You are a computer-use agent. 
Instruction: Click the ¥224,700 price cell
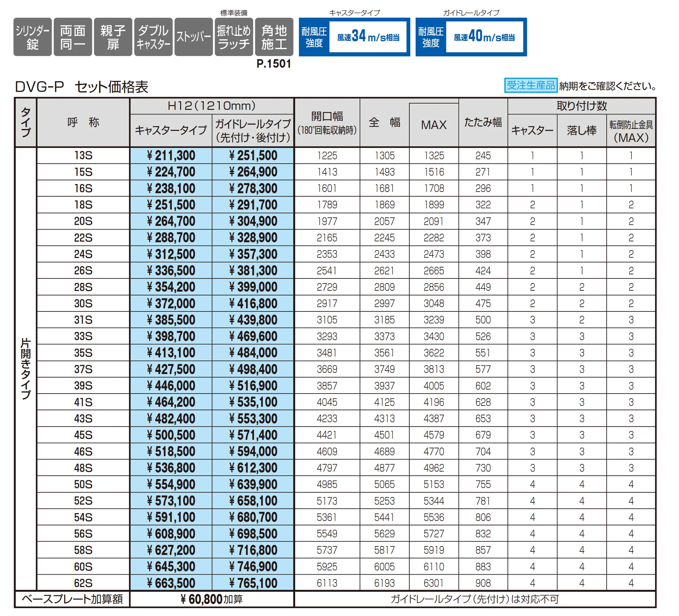pyautogui.click(x=171, y=172)
